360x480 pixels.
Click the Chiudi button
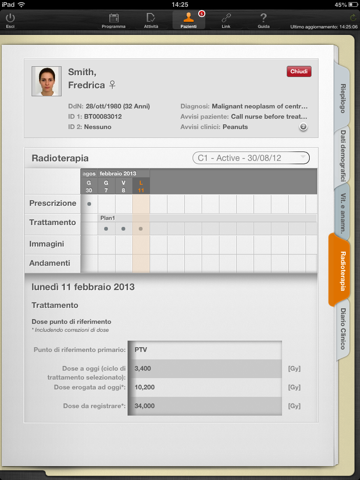[x=299, y=71]
